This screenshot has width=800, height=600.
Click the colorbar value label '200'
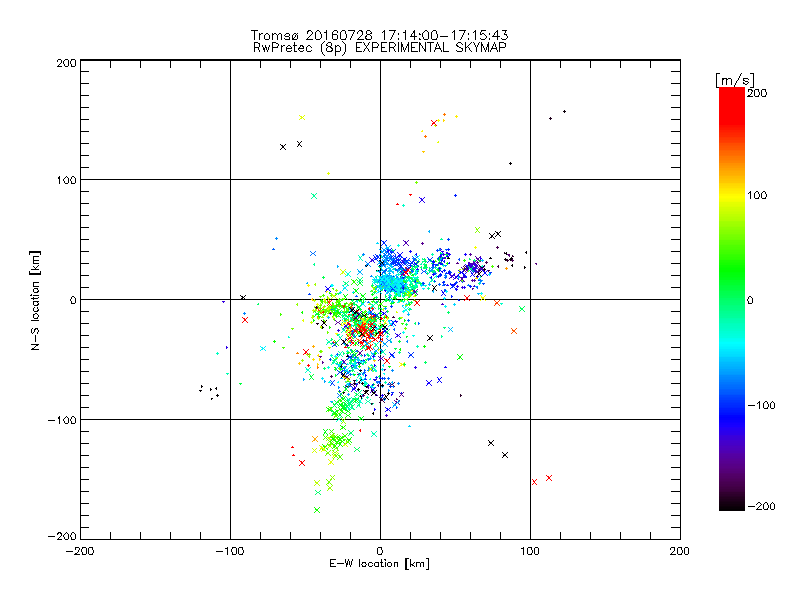(757, 93)
